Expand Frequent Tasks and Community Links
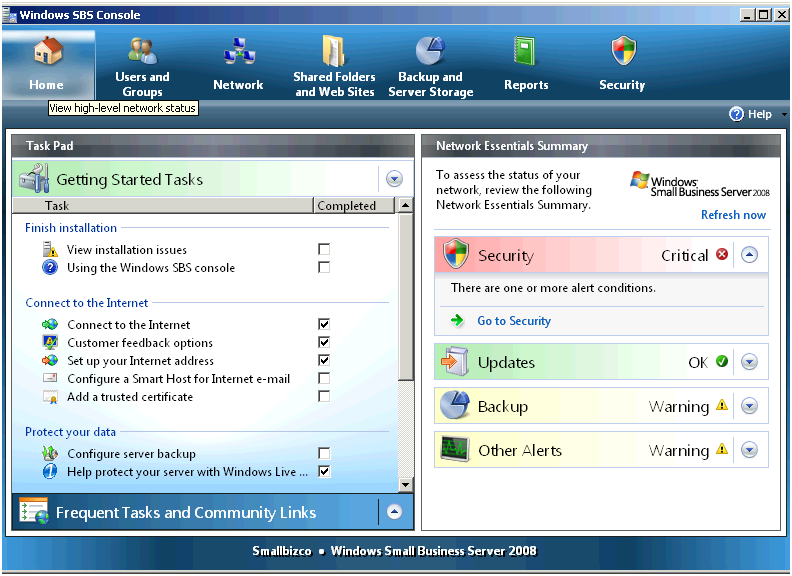This screenshot has height=576, width=792. click(x=394, y=512)
